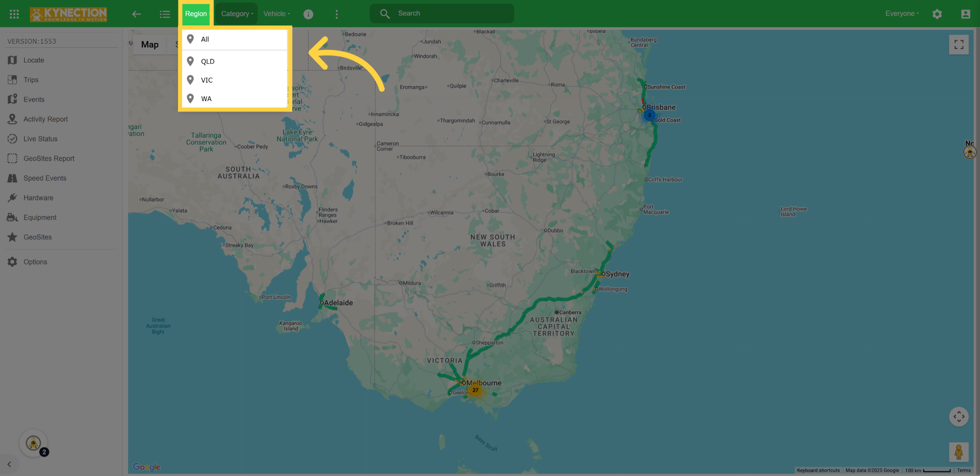The image size is (980, 476).
Task: Collapse the sidebar with chevron arrow
Action: click(9, 464)
